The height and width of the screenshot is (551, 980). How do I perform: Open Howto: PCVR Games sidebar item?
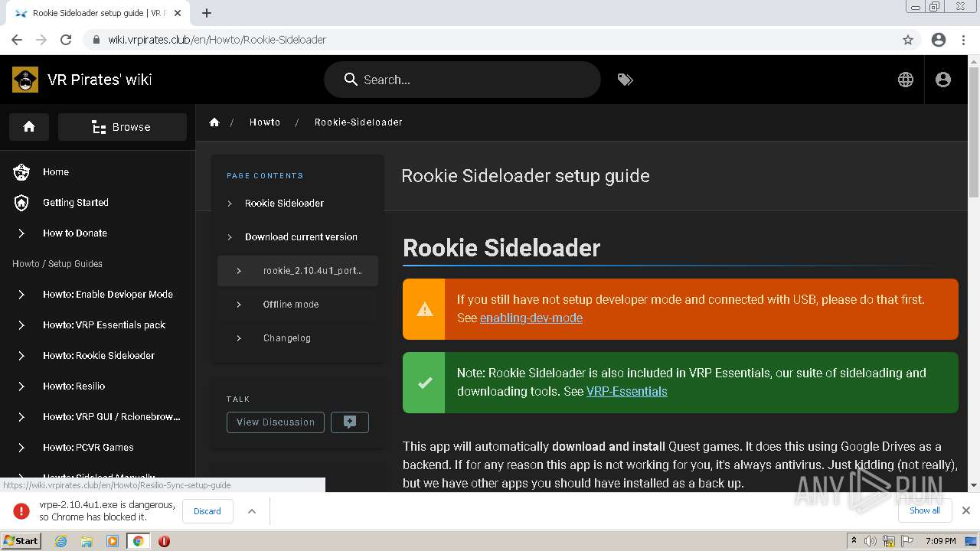tap(88, 448)
